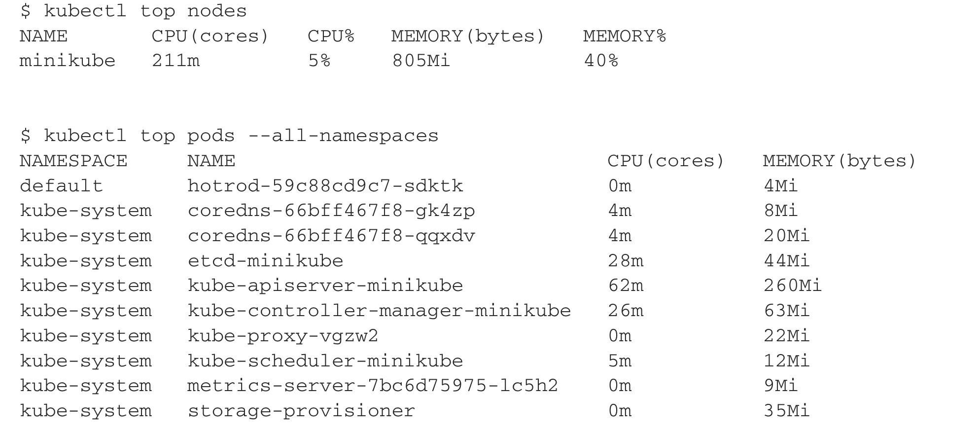Click the 'default' namespace entry

tap(62, 186)
